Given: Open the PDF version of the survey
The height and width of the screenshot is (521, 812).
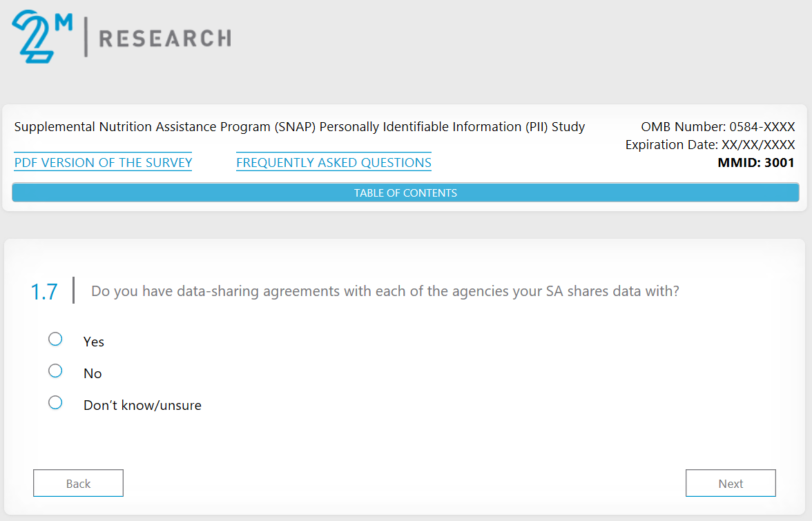Looking at the screenshot, I should click(103, 163).
